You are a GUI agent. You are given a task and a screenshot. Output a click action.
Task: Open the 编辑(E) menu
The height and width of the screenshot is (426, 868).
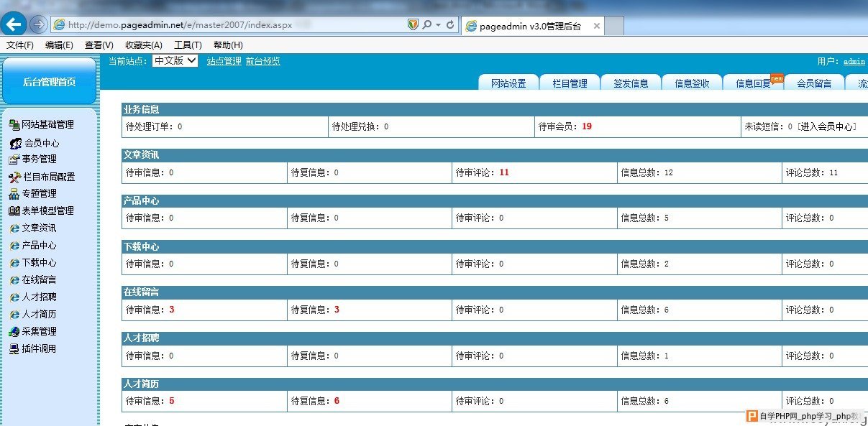point(59,45)
